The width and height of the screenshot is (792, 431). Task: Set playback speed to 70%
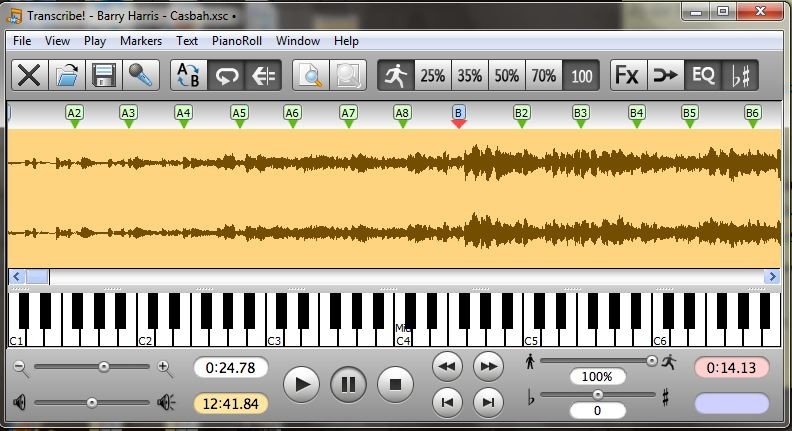543,76
